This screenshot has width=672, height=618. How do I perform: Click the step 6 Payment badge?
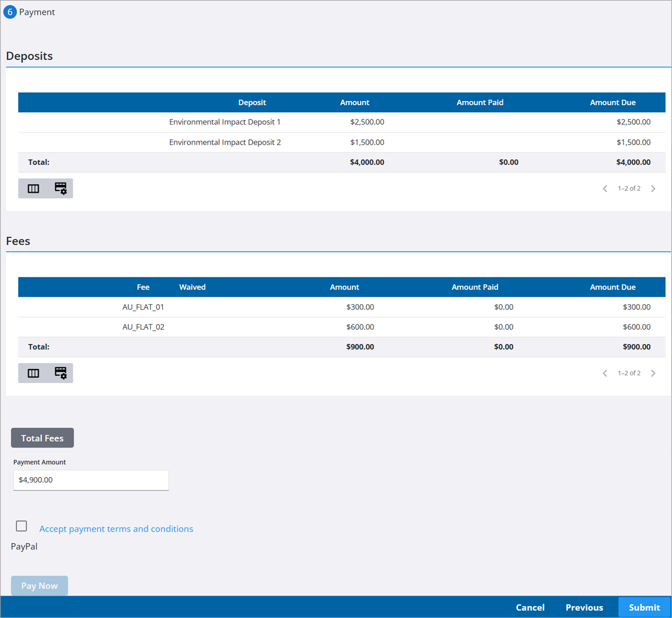pos(10,12)
